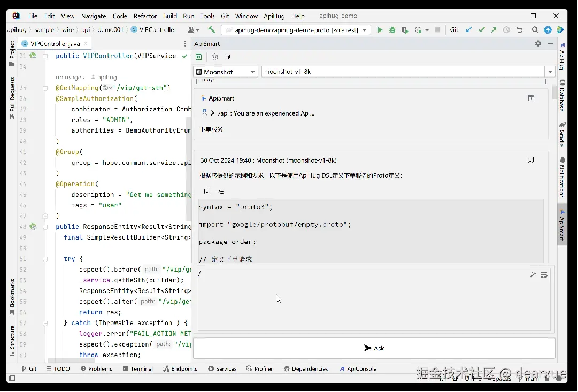The height and width of the screenshot is (392, 578).
Task: Click the Git Commit checkmark icon
Action: point(481,30)
